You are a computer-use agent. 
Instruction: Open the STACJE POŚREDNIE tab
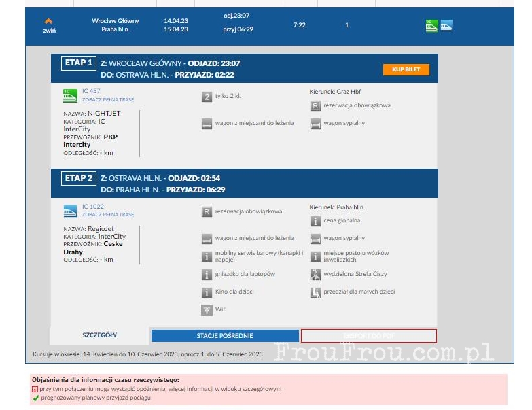click(x=224, y=336)
